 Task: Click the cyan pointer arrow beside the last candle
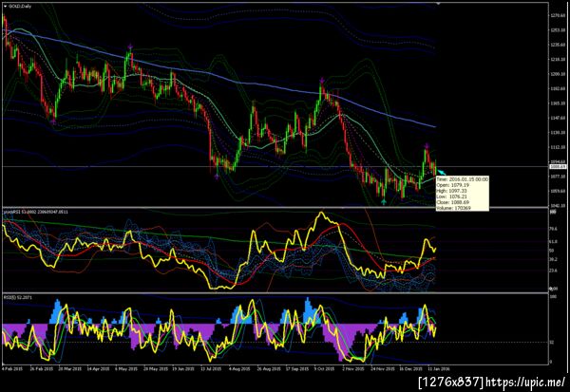click(x=442, y=172)
